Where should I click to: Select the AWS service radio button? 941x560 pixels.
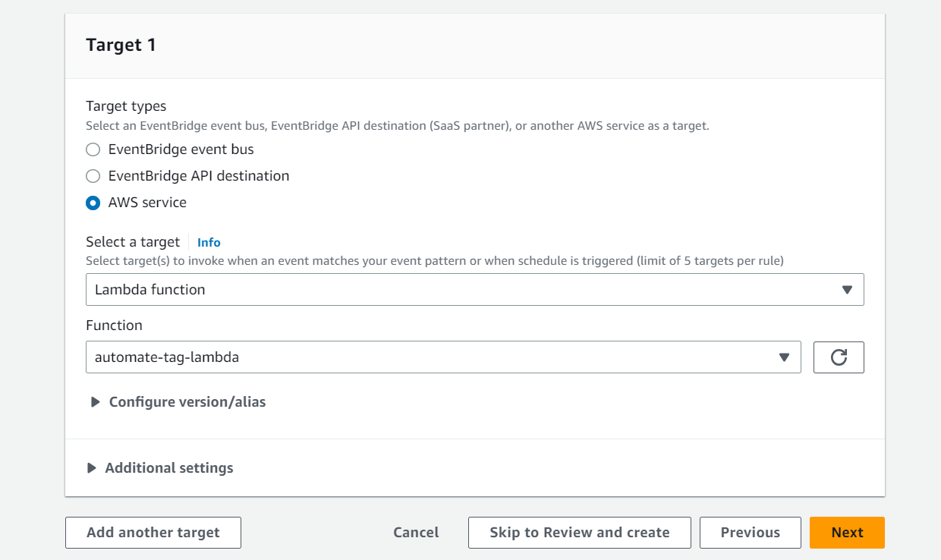tap(93, 203)
